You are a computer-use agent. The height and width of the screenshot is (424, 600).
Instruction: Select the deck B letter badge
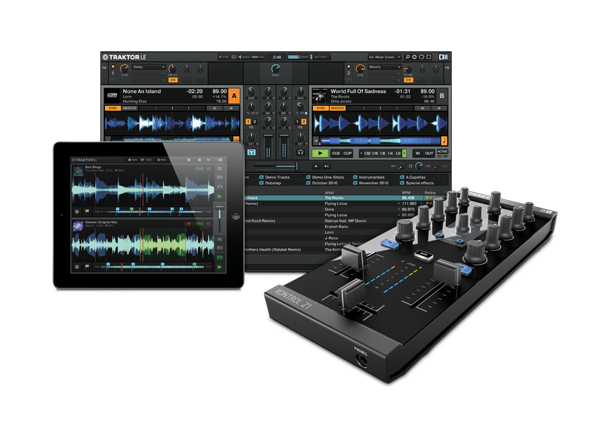tap(442, 96)
